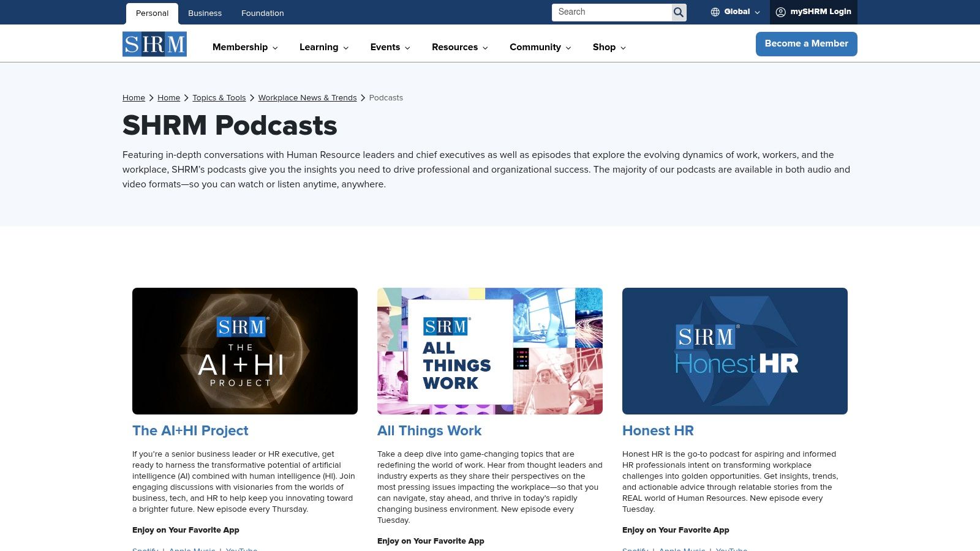Image resolution: width=980 pixels, height=551 pixels.
Task: Open the Spotify link for Honest HR
Action: coord(635,549)
